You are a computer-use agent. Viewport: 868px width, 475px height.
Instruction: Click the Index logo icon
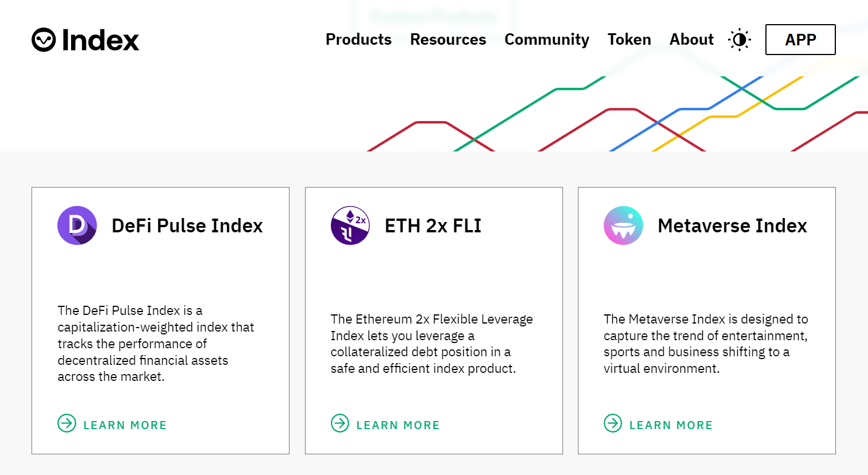tap(44, 40)
